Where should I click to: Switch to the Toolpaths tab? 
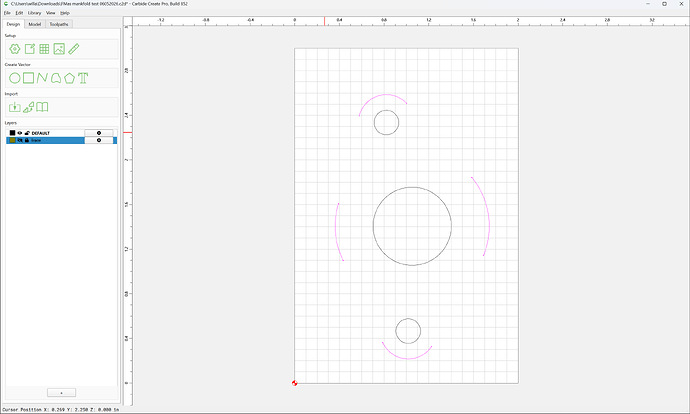tap(59, 24)
